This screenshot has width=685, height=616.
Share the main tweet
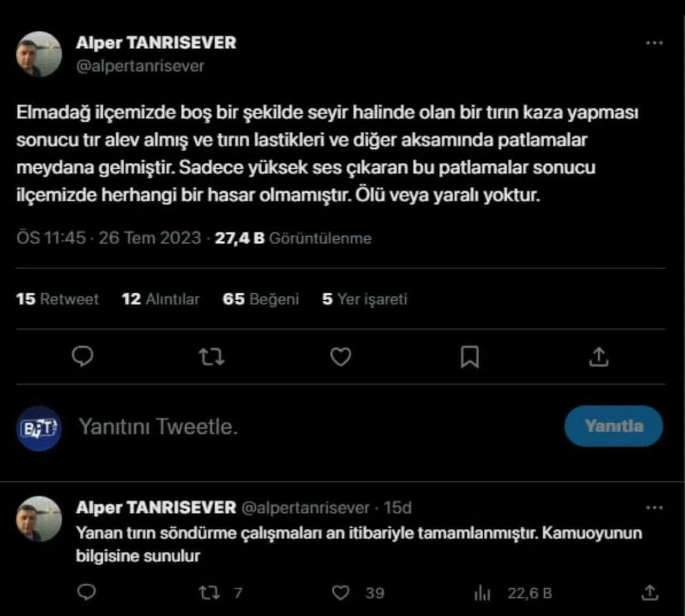click(599, 356)
